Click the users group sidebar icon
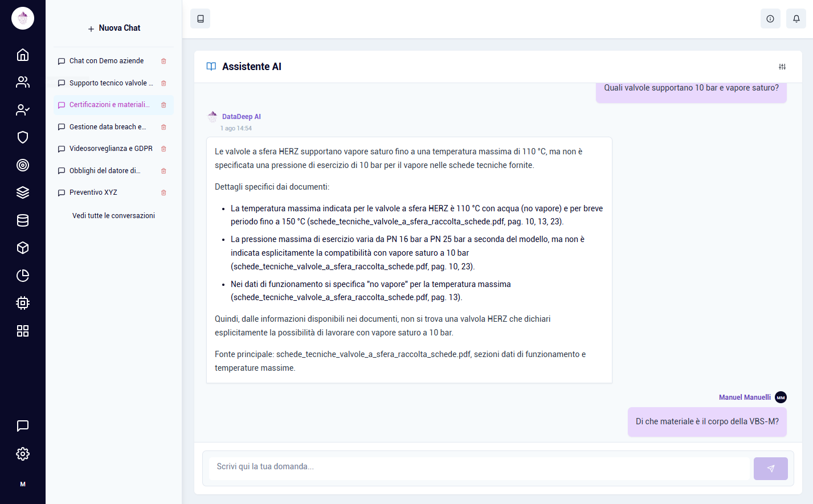This screenshot has height=504, width=813. [23, 82]
